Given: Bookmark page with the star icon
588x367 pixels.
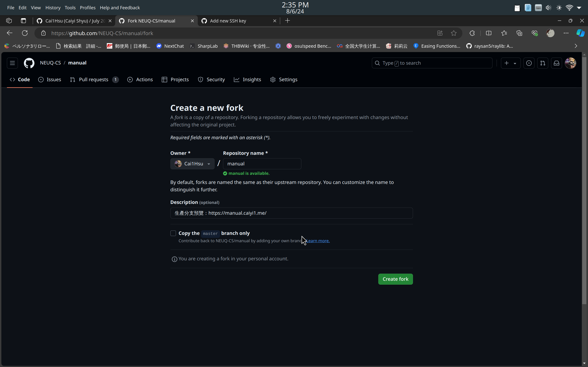Looking at the screenshot, I should (454, 33).
